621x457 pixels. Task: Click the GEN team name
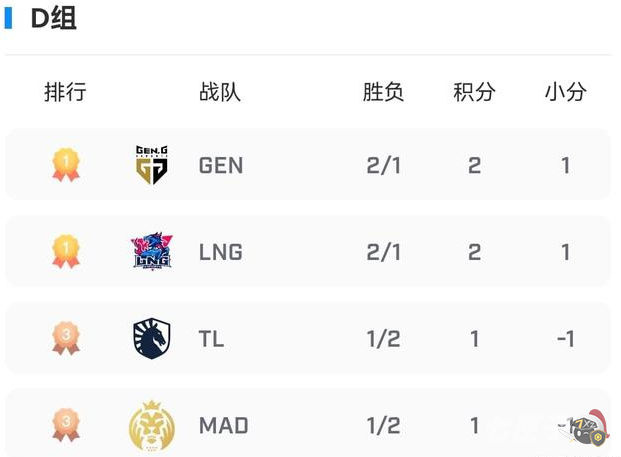221,165
